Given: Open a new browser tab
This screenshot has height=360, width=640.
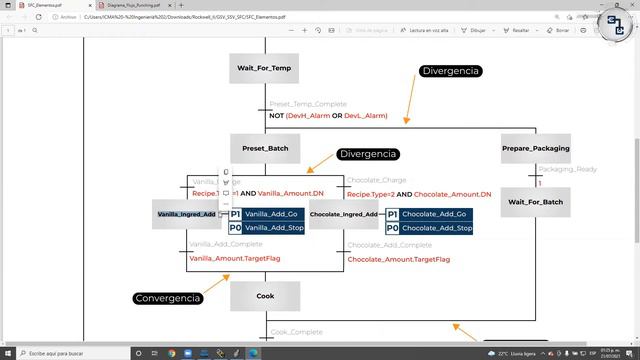Looking at the screenshot, I should click(x=181, y=6).
